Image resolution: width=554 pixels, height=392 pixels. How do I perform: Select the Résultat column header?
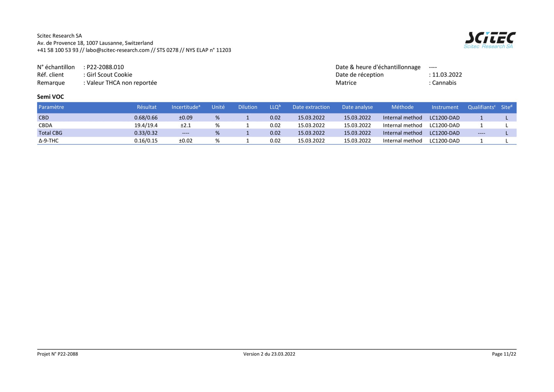[x=146, y=107]
